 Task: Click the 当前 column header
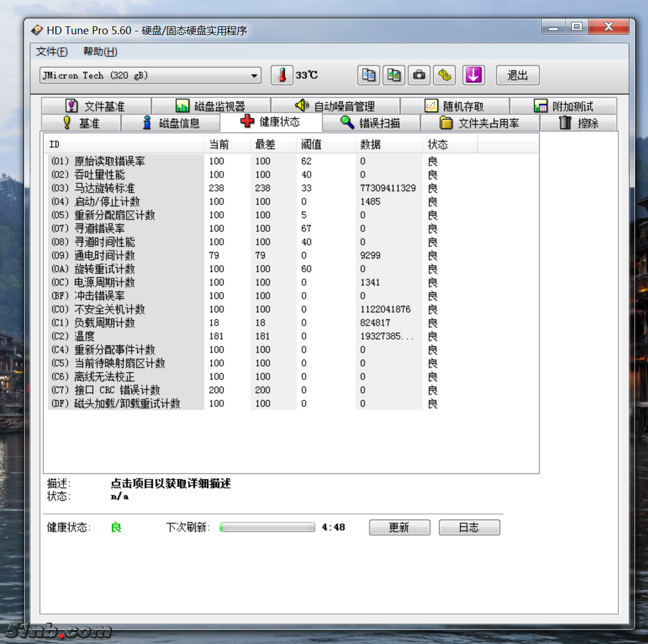coord(227,144)
